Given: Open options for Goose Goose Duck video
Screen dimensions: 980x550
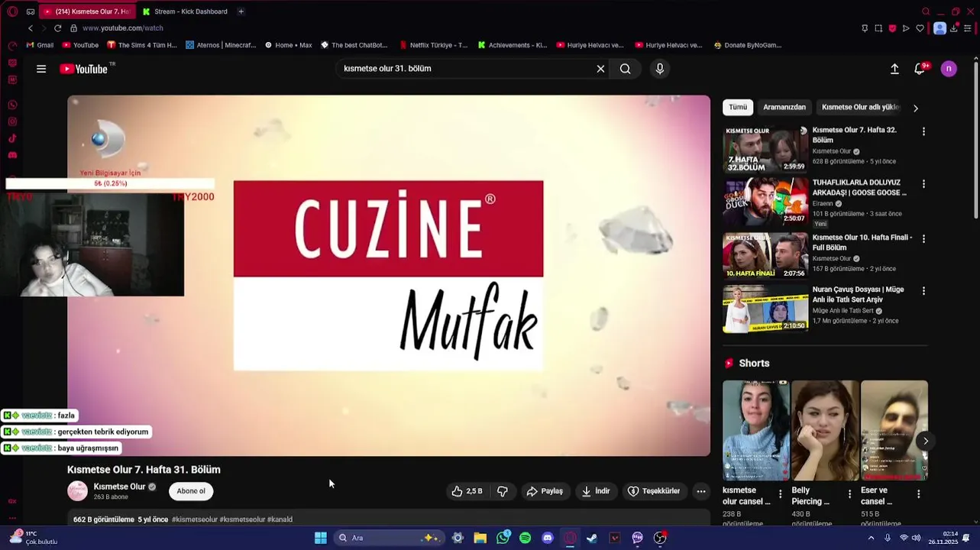Looking at the screenshot, I should pos(923,184).
